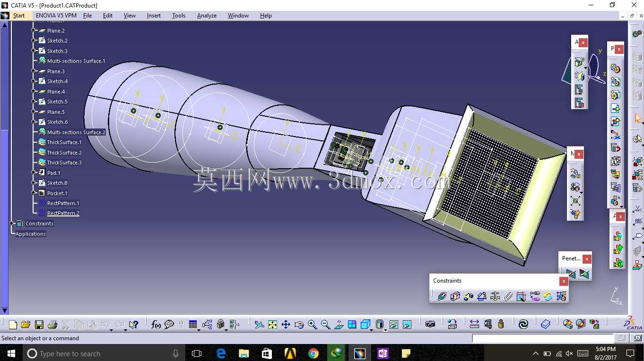644x361 pixels.
Task: Close the Penet... floating toolbar
Action: 587,259
